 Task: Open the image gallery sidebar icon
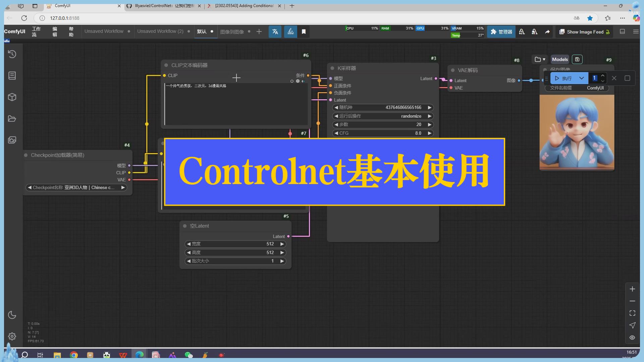tap(12, 140)
